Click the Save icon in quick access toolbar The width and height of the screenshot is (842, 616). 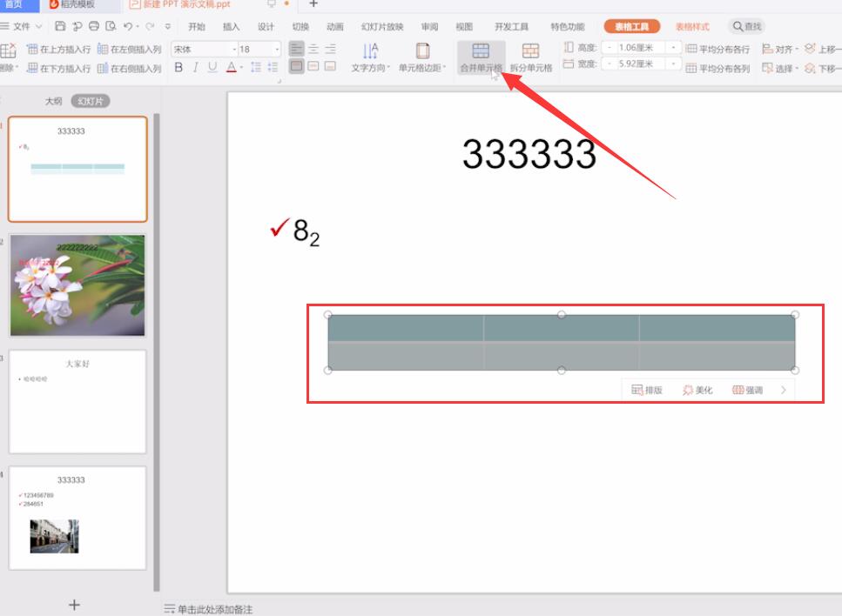click(60, 26)
